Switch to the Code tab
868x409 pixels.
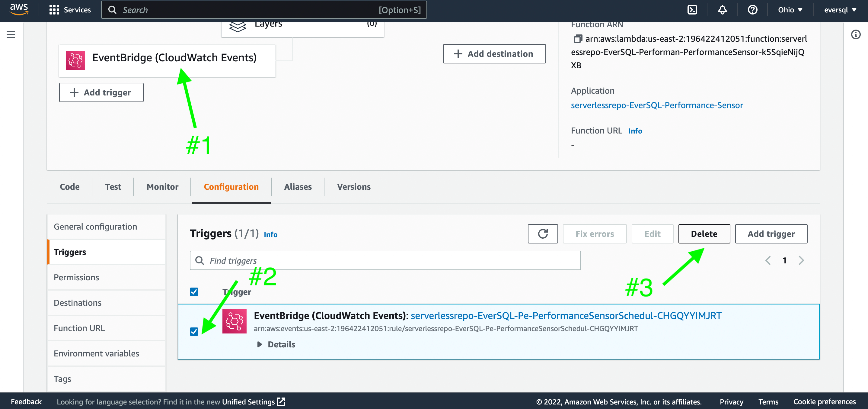click(70, 186)
